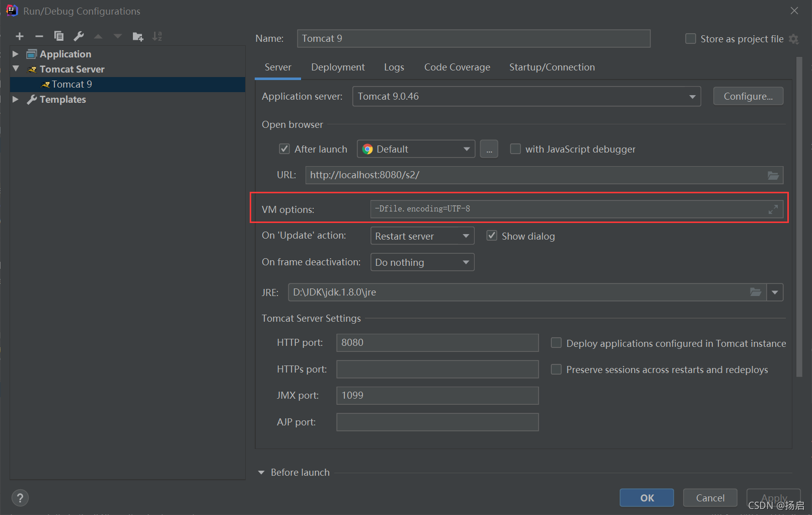Expand VM options field editor icon

click(x=773, y=209)
